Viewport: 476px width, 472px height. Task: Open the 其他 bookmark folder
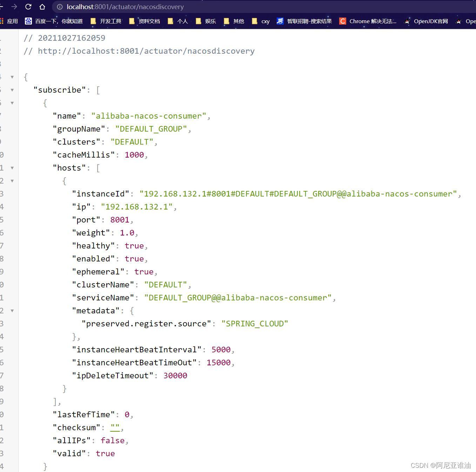pos(234,21)
